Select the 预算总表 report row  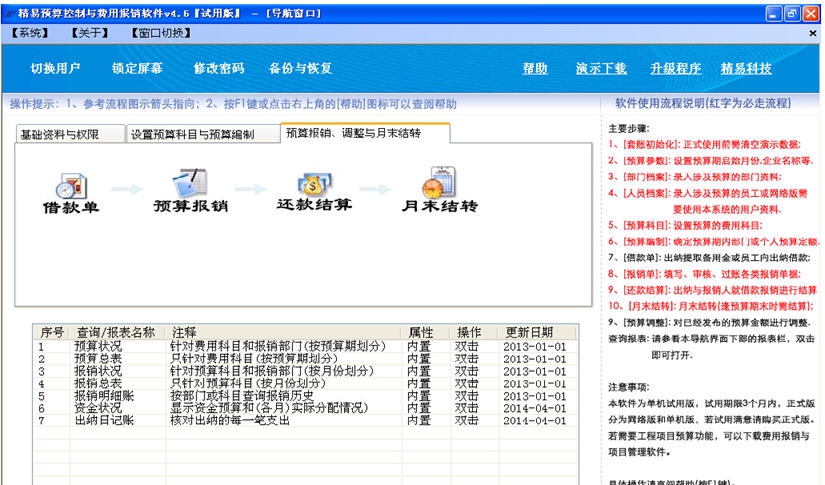305,359
